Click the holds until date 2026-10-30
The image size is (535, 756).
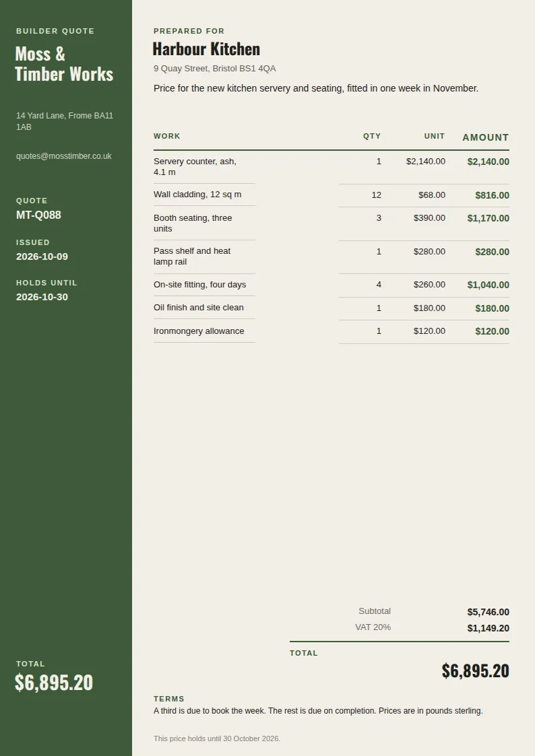[x=42, y=297]
